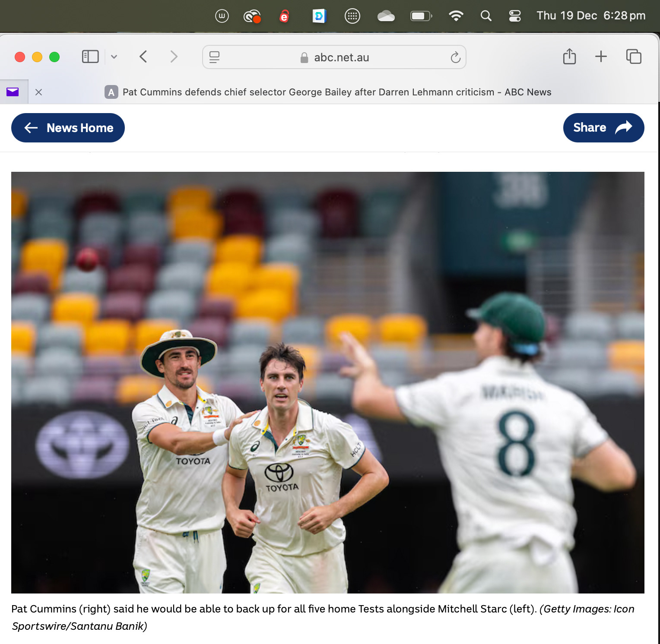Open the blue D app menu bar icon
The width and height of the screenshot is (660, 644).
point(319,16)
